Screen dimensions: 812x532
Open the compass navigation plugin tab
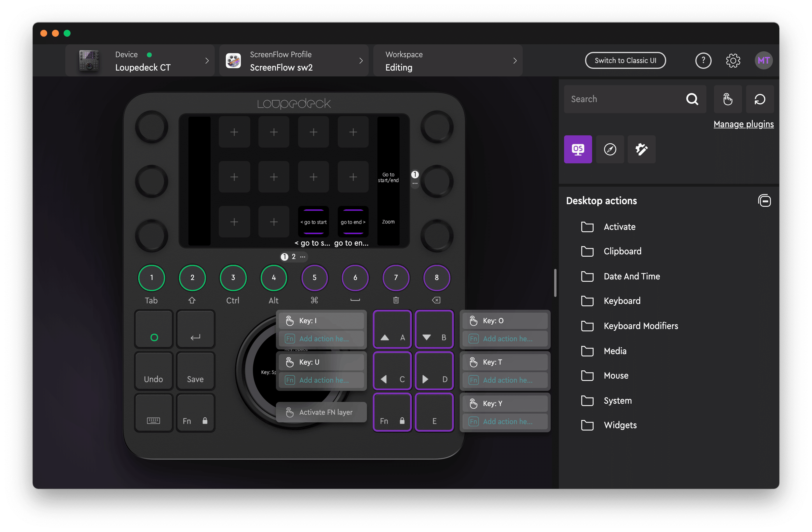pyautogui.click(x=610, y=149)
